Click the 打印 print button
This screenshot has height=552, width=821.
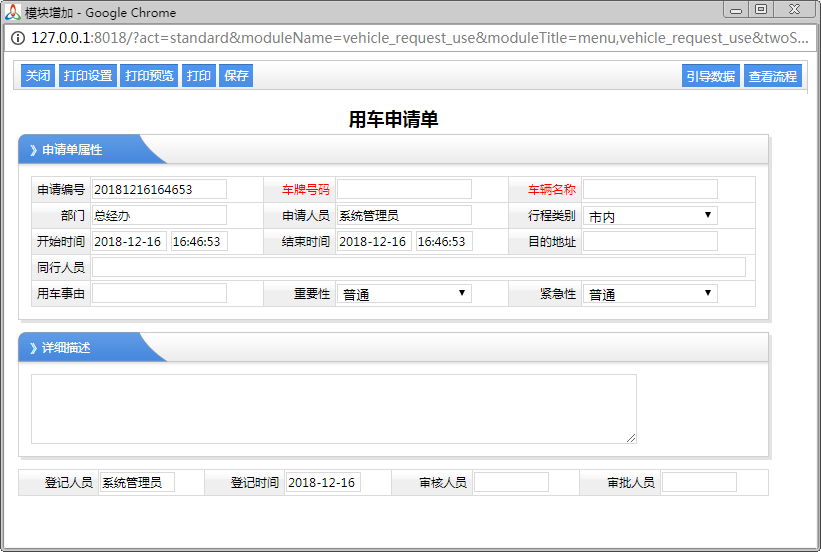point(199,76)
